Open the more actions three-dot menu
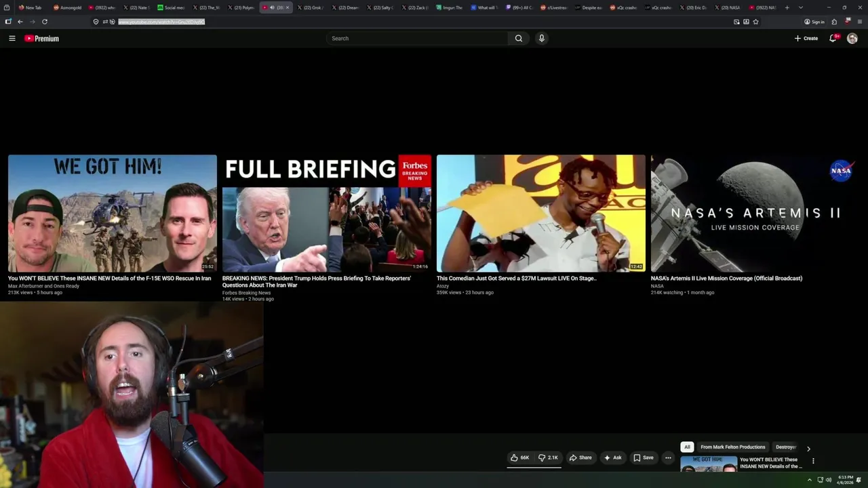 click(x=668, y=457)
